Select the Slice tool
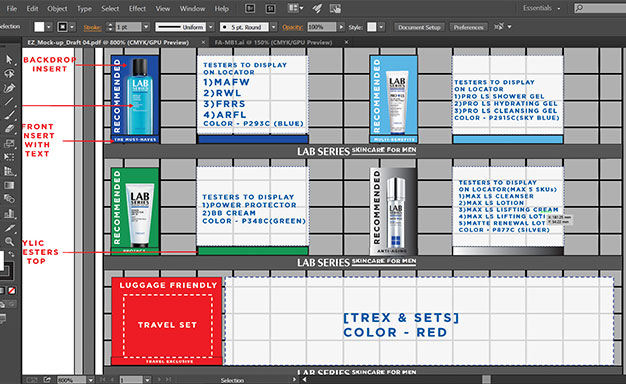The image size is (626, 384). 9,228
